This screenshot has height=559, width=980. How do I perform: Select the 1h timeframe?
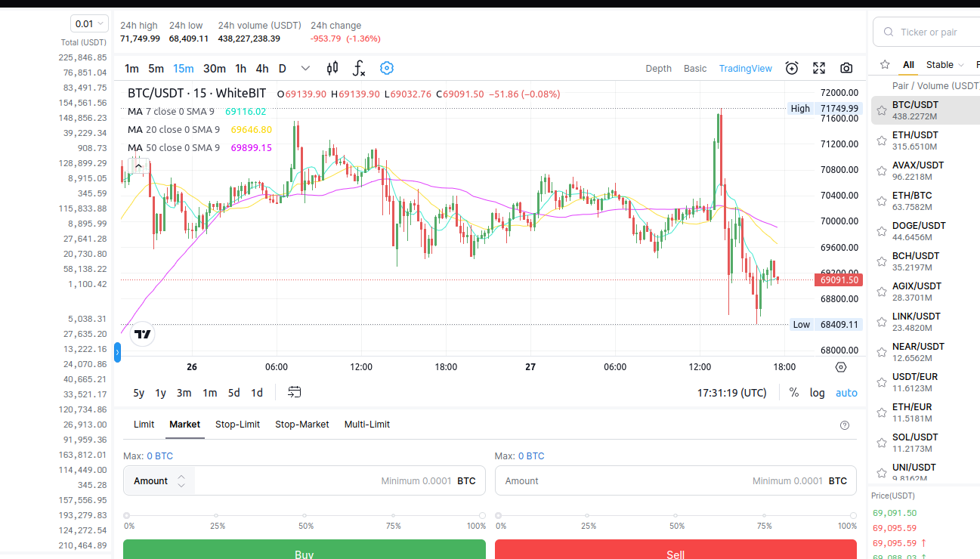[x=240, y=68]
